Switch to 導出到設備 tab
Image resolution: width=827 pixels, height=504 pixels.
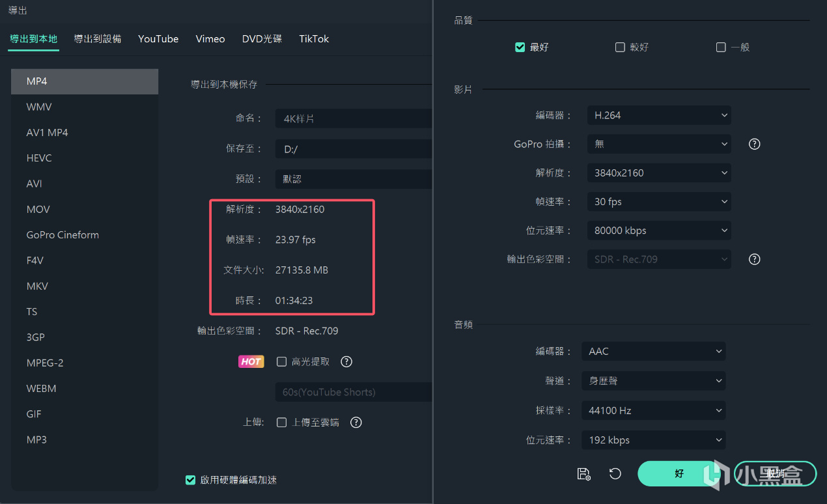98,39
